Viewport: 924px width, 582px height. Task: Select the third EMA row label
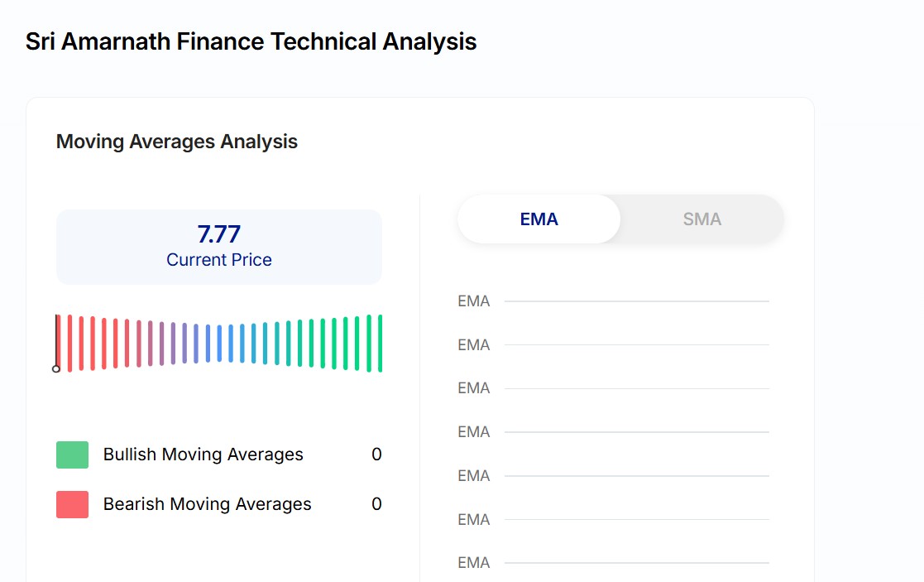point(474,388)
